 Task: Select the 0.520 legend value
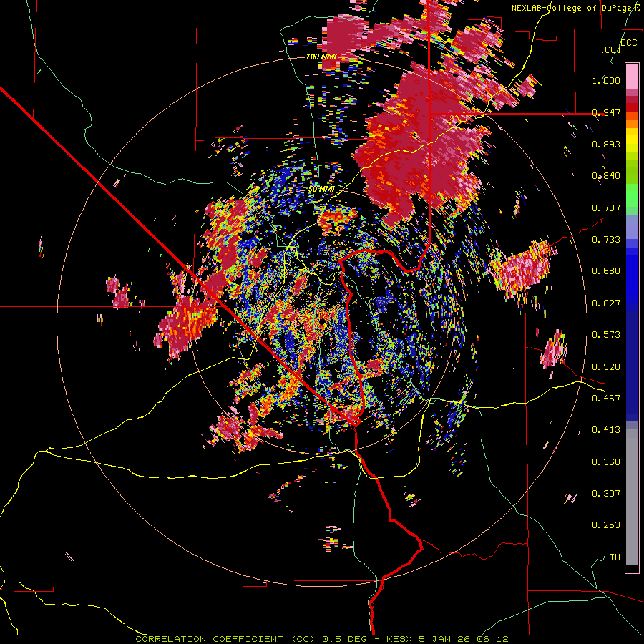click(x=606, y=367)
